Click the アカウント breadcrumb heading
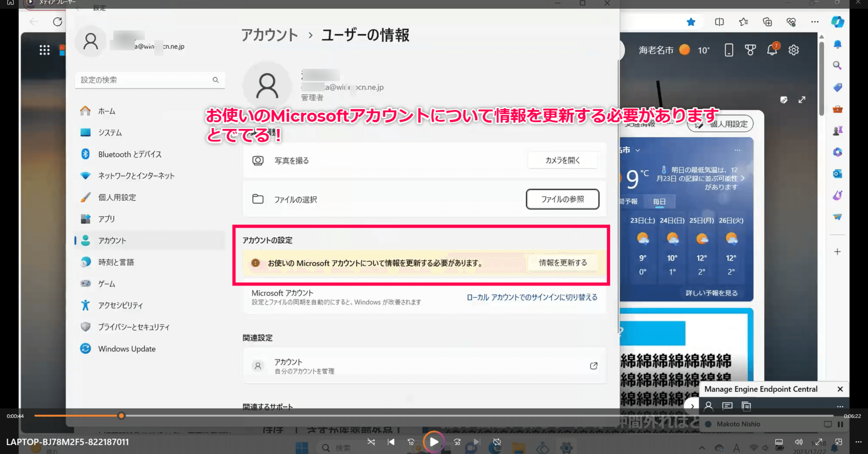The height and width of the screenshot is (454, 868). pos(269,35)
